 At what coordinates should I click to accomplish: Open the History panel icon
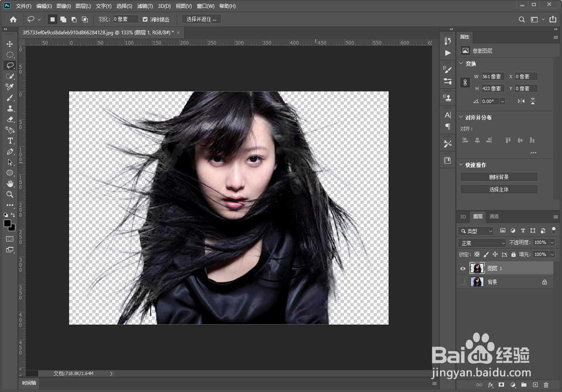(448, 41)
